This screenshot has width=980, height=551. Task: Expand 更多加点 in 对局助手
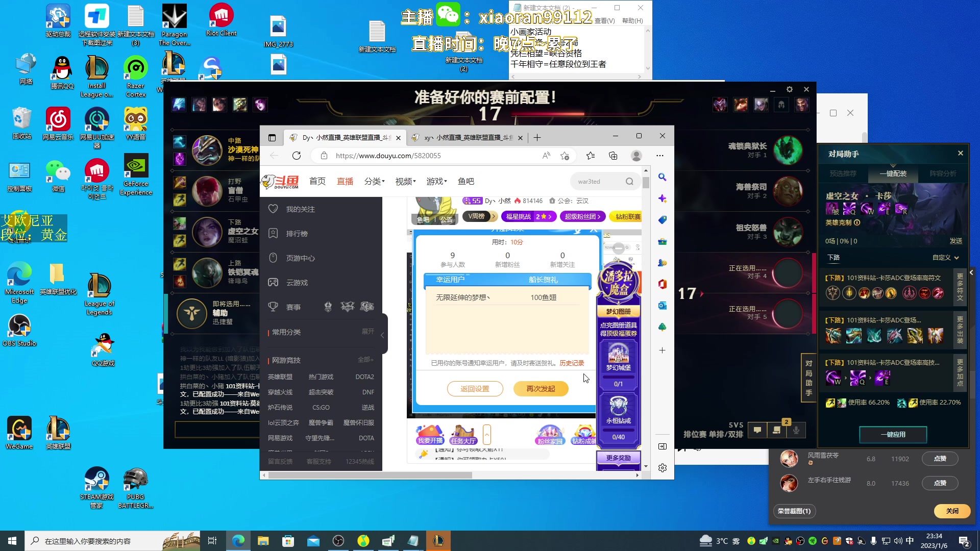point(960,372)
